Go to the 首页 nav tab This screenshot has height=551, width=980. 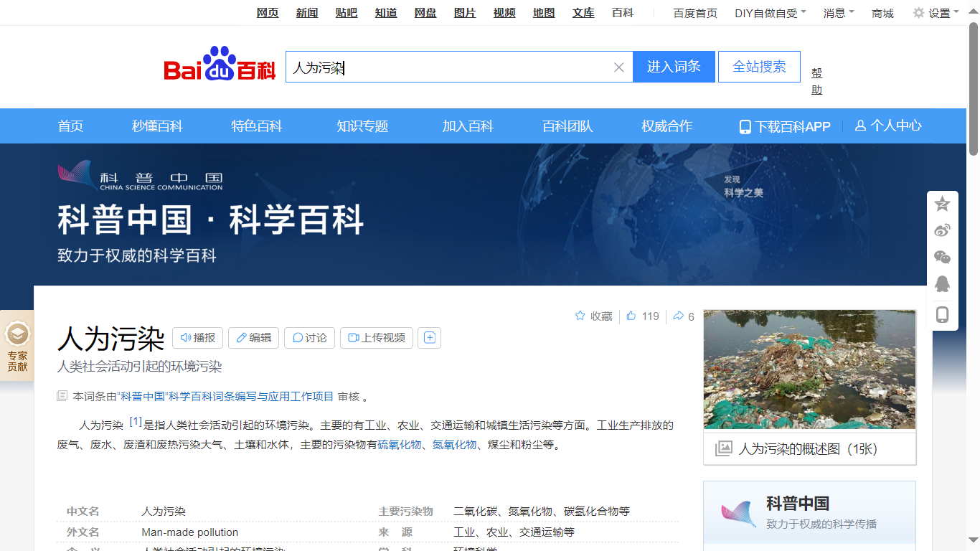pyautogui.click(x=70, y=126)
